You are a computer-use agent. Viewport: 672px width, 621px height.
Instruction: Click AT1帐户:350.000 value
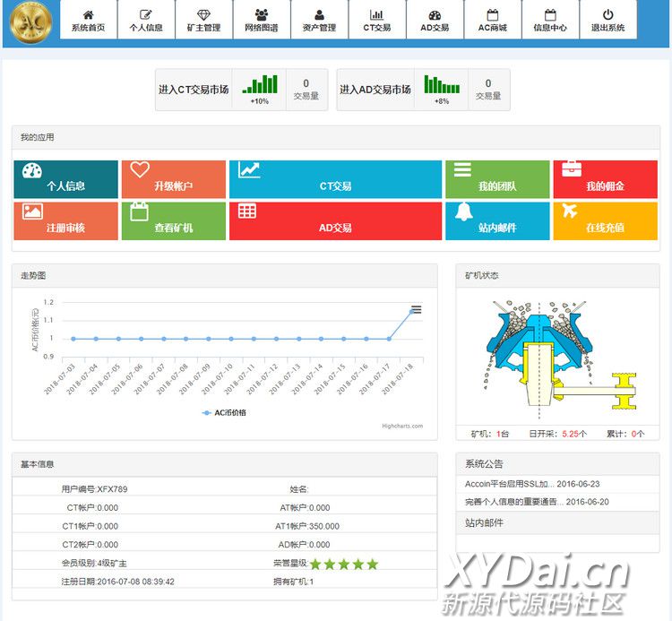click(307, 526)
